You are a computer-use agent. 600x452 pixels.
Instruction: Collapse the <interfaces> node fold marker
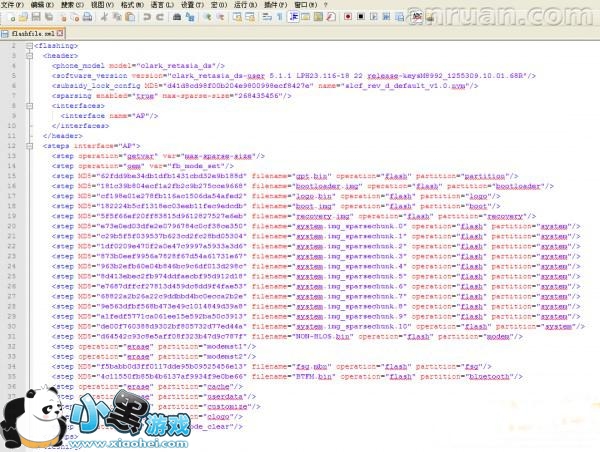pos(30,105)
